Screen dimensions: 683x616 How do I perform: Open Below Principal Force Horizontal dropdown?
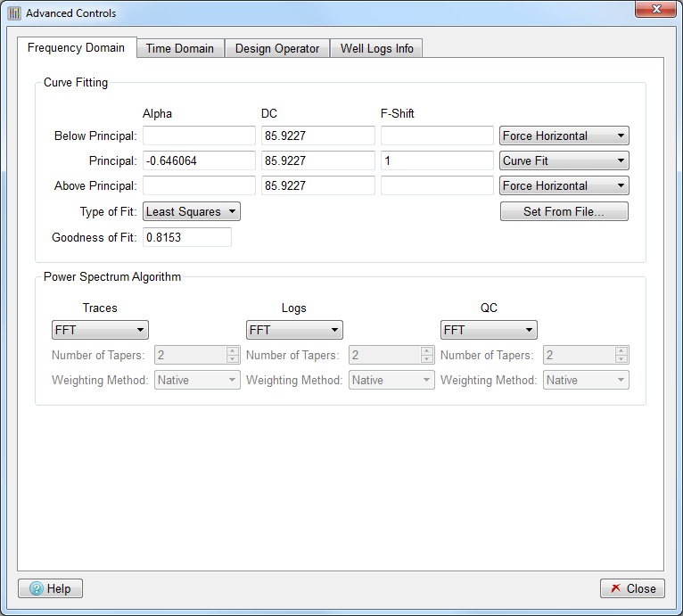point(564,136)
